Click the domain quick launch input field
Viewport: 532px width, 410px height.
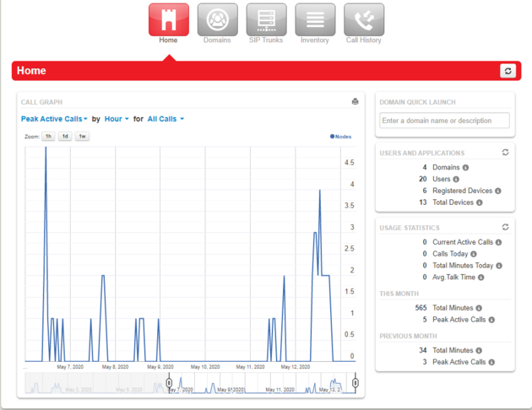point(444,121)
